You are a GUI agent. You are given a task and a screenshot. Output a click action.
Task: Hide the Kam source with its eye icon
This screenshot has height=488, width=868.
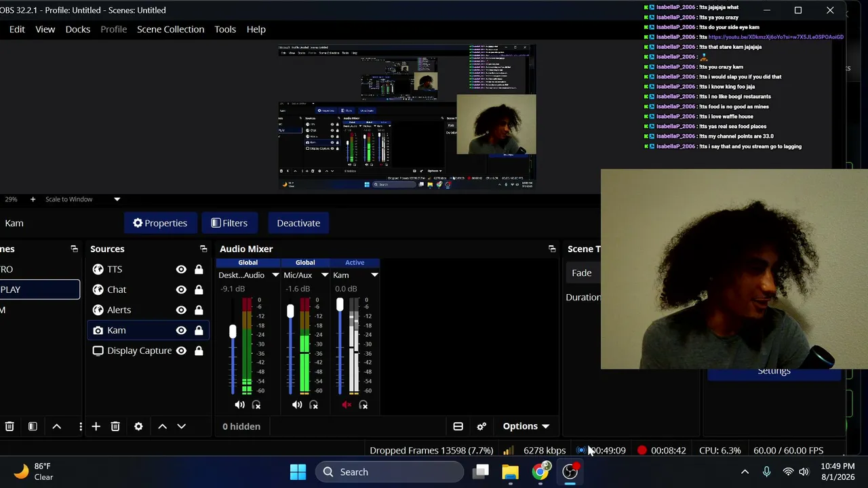[181, 330]
